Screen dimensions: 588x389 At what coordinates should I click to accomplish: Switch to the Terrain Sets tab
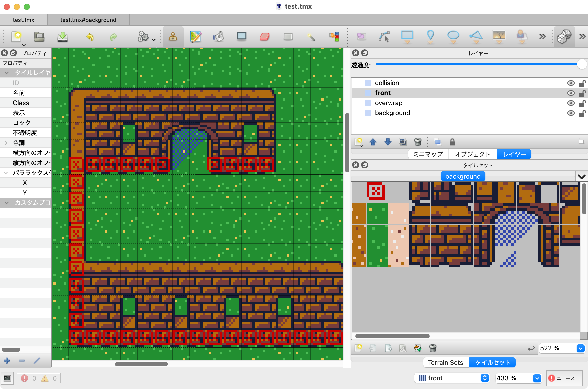pyautogui.click(x=446, y=363)
